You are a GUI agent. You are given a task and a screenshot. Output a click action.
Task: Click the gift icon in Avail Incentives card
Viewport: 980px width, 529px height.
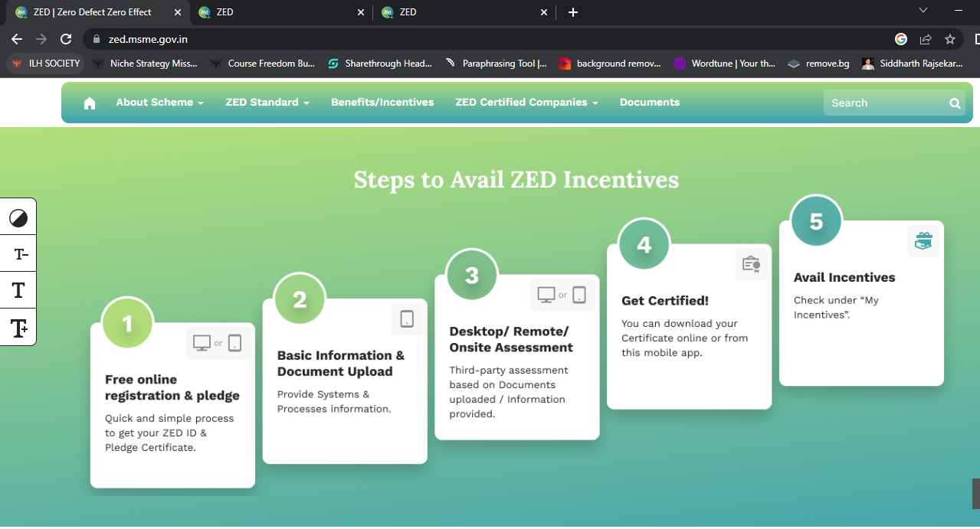tap(923, 240)
